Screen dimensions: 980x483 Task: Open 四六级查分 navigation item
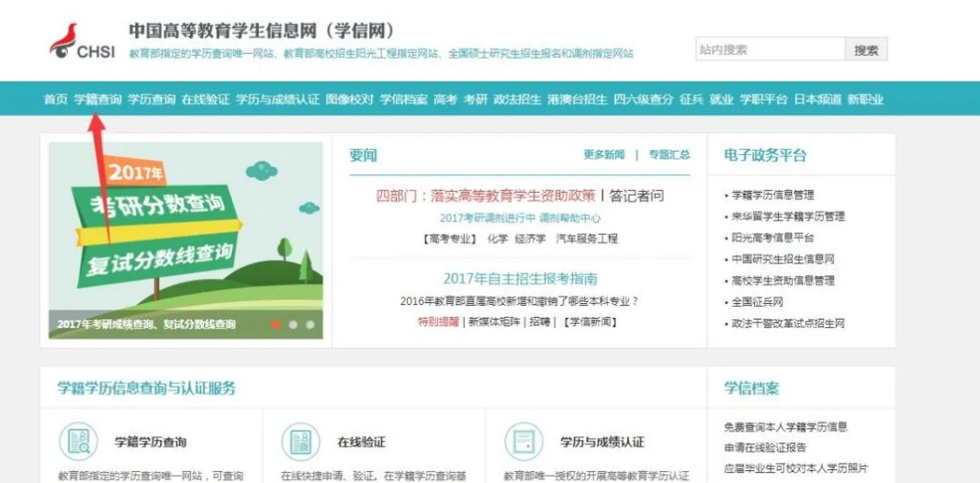(644, 99)
